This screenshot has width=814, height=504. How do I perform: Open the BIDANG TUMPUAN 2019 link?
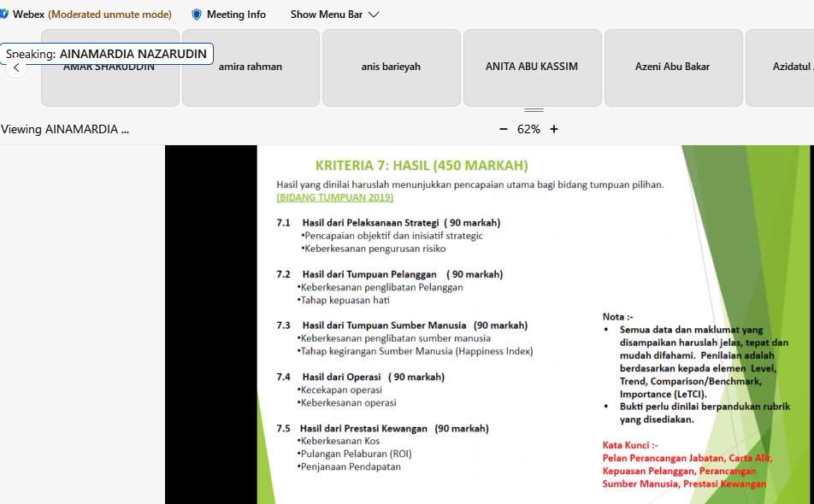pos(335,197)
